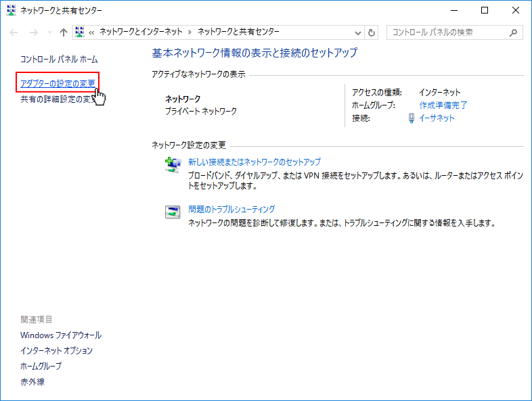
Task: Open アダプターの設定の変更 link
Action: 58,83
